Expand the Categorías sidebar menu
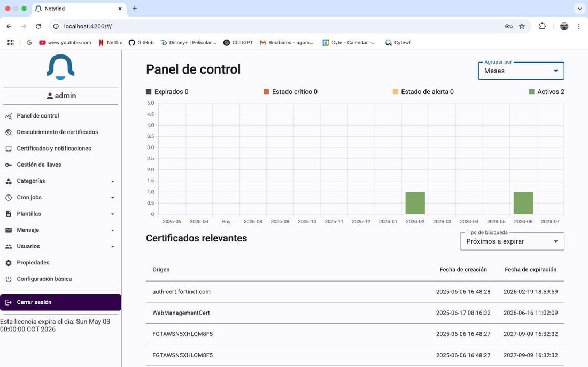 click(x=60, y=181)
